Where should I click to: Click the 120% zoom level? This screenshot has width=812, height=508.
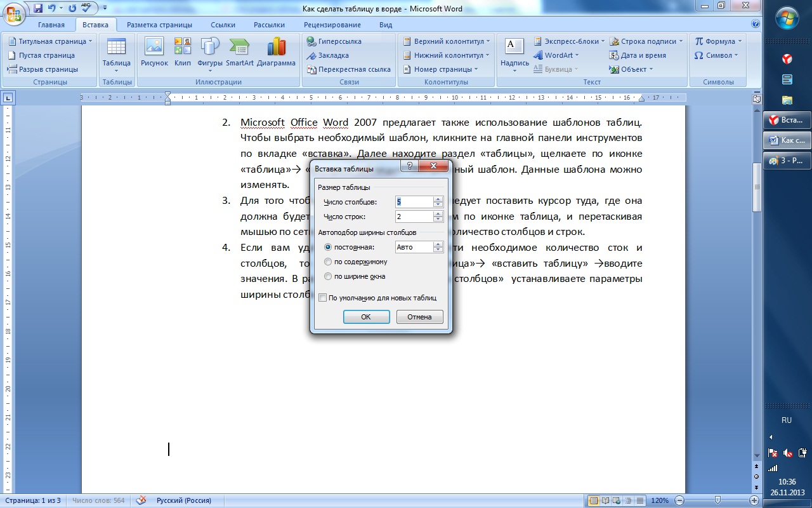pyautogui.click(x=660, y=500)
